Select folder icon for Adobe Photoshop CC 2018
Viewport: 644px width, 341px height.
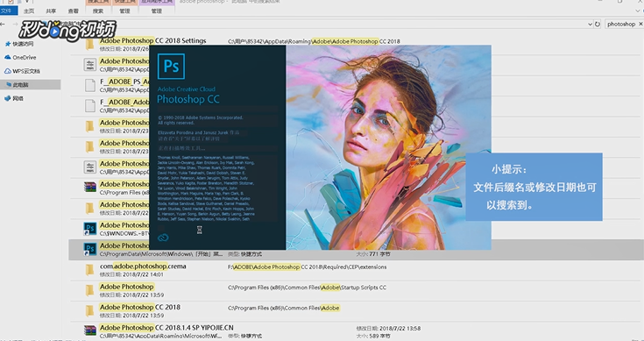[89, 311]
